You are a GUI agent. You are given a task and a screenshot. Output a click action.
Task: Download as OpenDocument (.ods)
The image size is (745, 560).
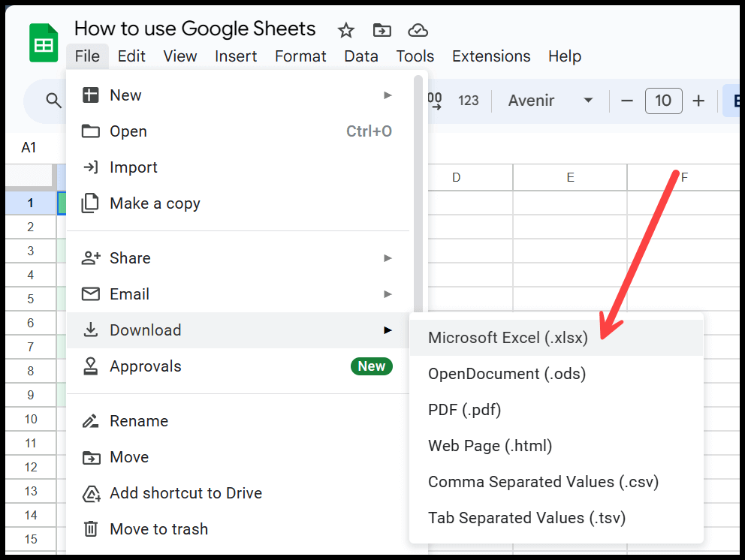click(556, 374)
